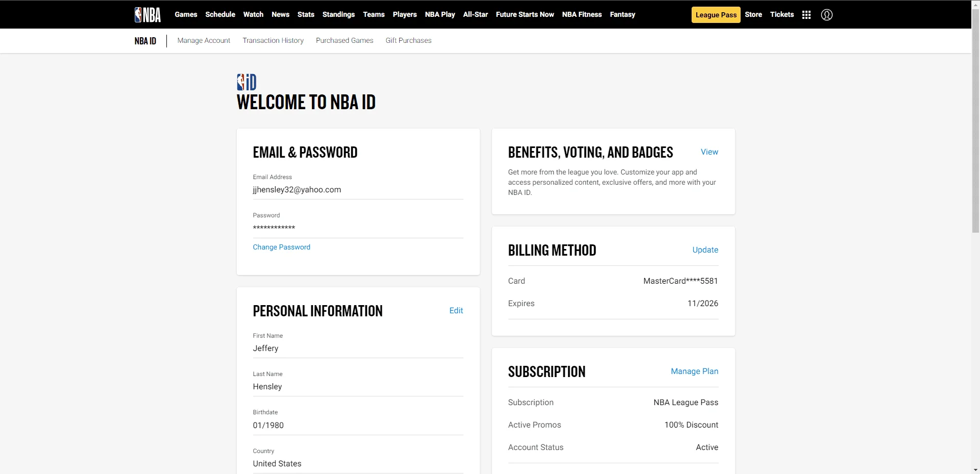
Task: Click Edit for Personal Information
Action: click(x=456, y=311)
